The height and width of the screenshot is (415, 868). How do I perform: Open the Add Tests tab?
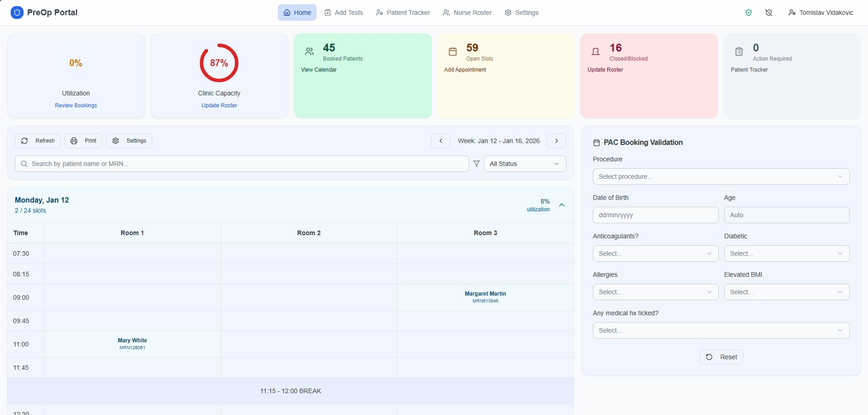pyautogui.click(x=343, y=13)
